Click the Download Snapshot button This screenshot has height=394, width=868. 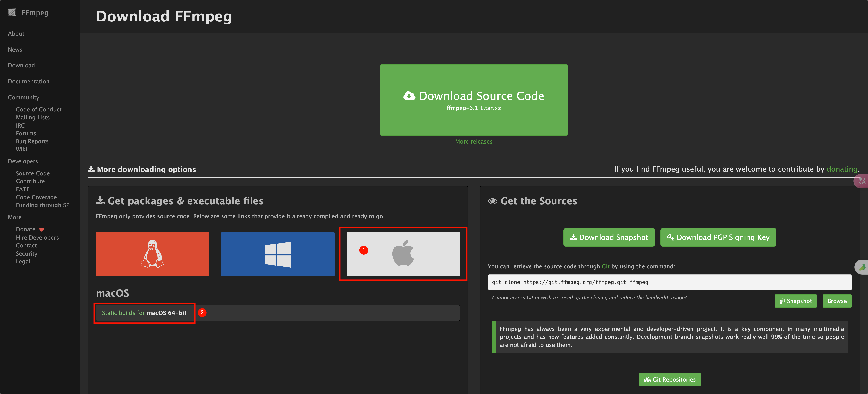tap(609, 237)
